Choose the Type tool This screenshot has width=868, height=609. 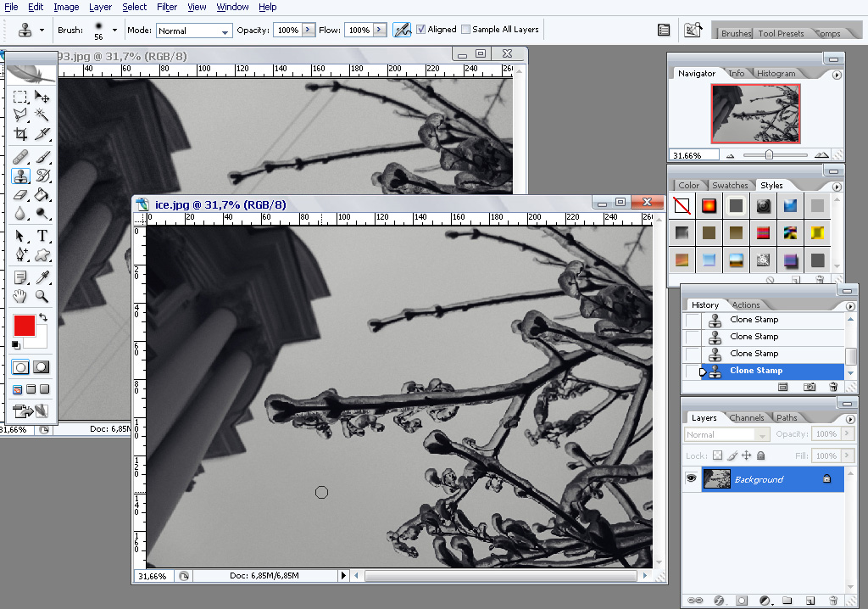[42, 236]
